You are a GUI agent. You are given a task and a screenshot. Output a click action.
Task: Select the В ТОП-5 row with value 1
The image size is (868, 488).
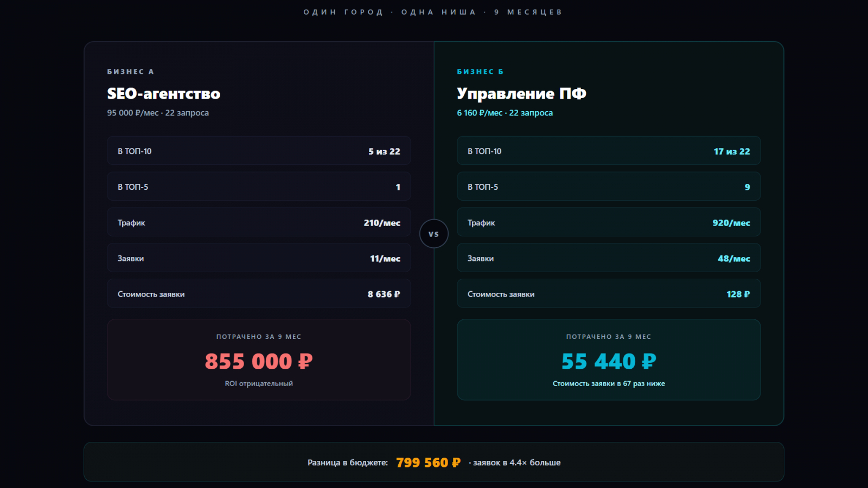pyautogui.click(x=259, y=187)
